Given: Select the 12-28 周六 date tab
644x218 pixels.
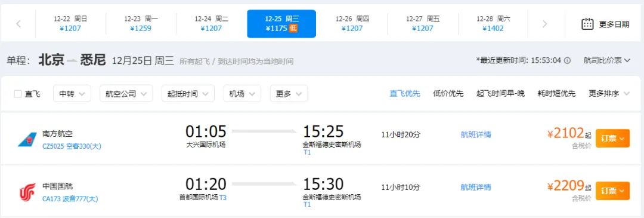Looking at the screenshot, I should tap(493, 24).
